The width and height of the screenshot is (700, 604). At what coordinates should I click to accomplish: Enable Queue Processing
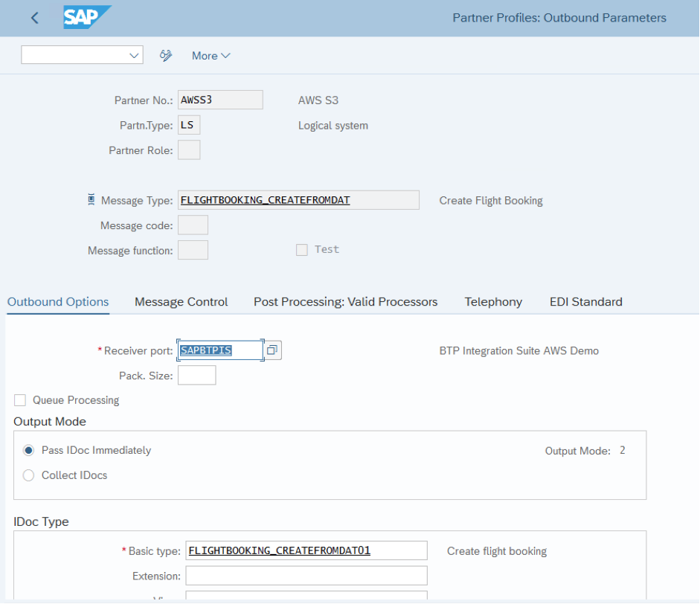click(19, 400)
